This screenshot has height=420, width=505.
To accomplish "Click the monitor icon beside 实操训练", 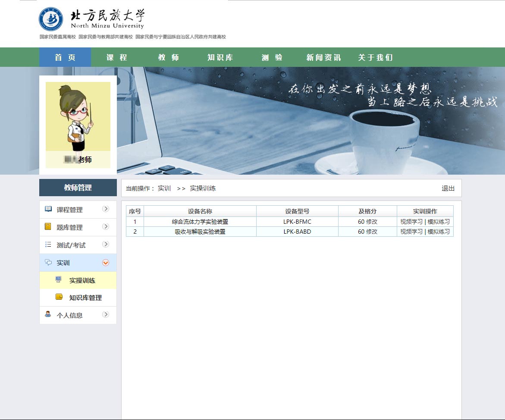I will 59,280.
